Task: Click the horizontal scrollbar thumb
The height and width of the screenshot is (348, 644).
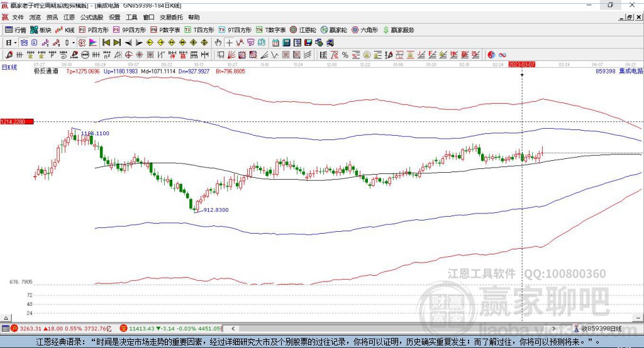Action: tap(393, 329)
